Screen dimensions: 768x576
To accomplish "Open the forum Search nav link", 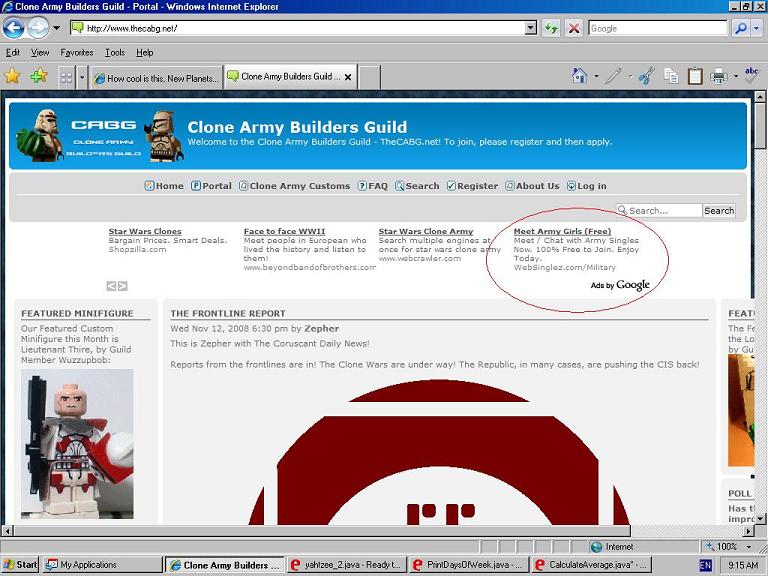I will tap(417, 186).
